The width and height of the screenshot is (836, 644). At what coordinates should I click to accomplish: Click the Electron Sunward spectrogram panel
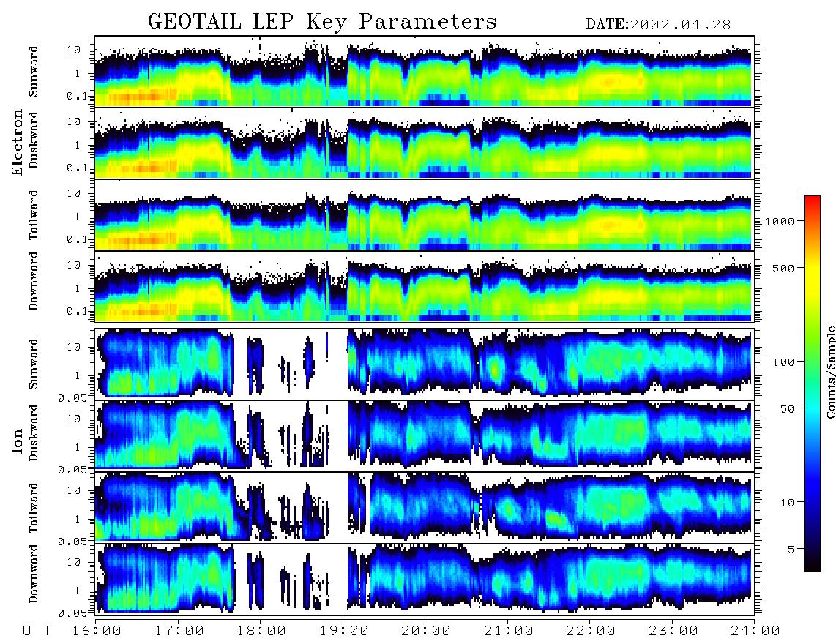425,72
